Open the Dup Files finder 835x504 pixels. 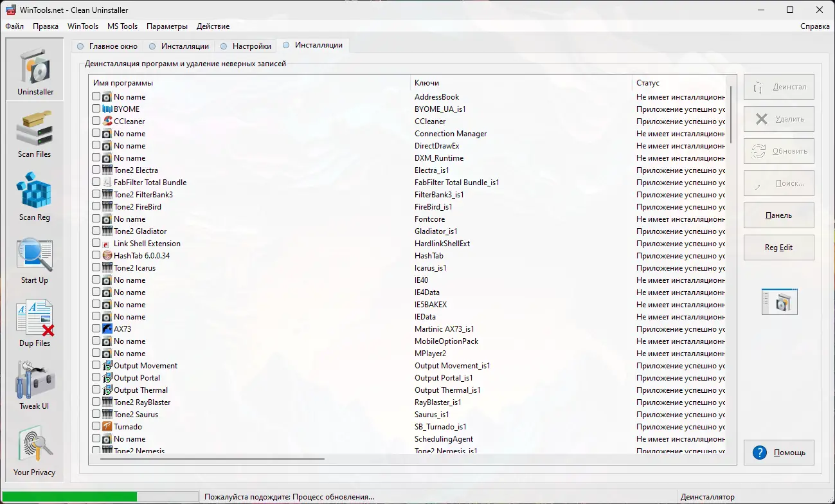coord(35,322)
